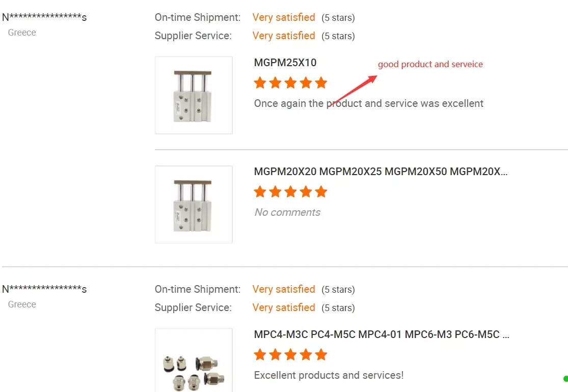Click the 'Excellent products and services!' comment

[329, 375]
